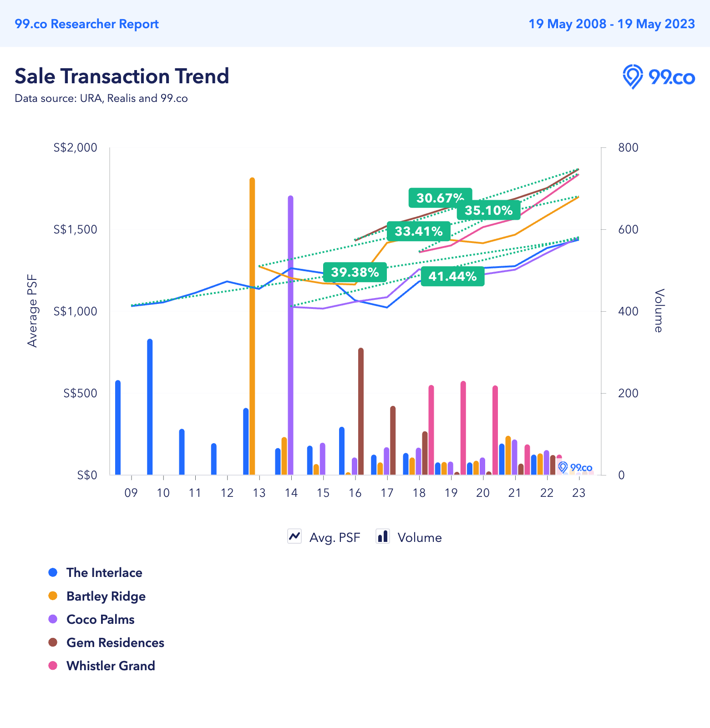Click year 09 on the x-axis
710x728 pixels.
coord(131,493)
